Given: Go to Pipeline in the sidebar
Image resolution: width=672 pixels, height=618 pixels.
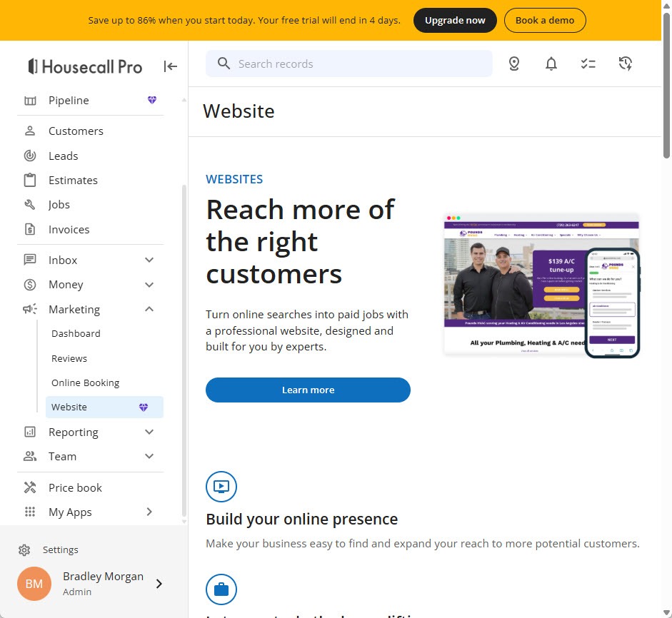Looking at the screenshot, I should click(x=69, y=100).
